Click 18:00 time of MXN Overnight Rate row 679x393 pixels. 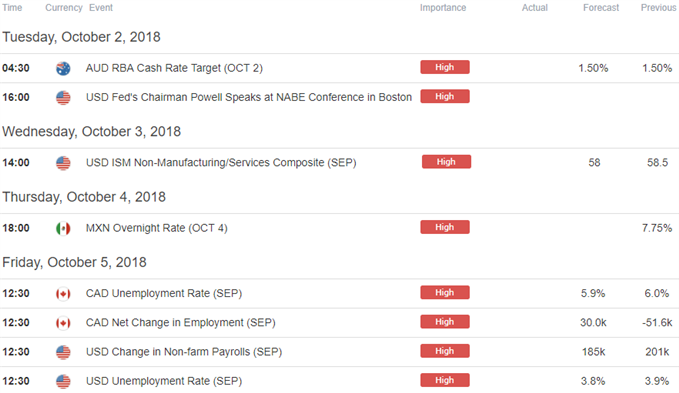pos(16,228)
